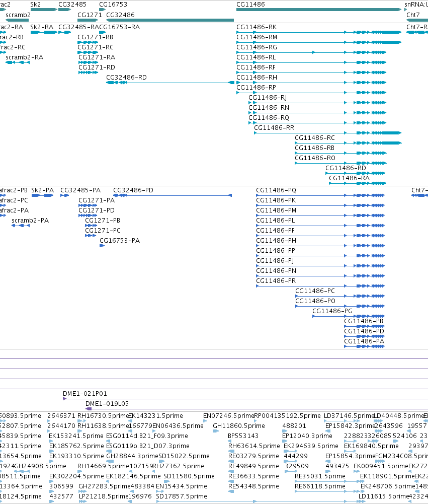Click transcript CG1271-RD
The height and width of the screenshot is (504, 428).
(97, 67)
